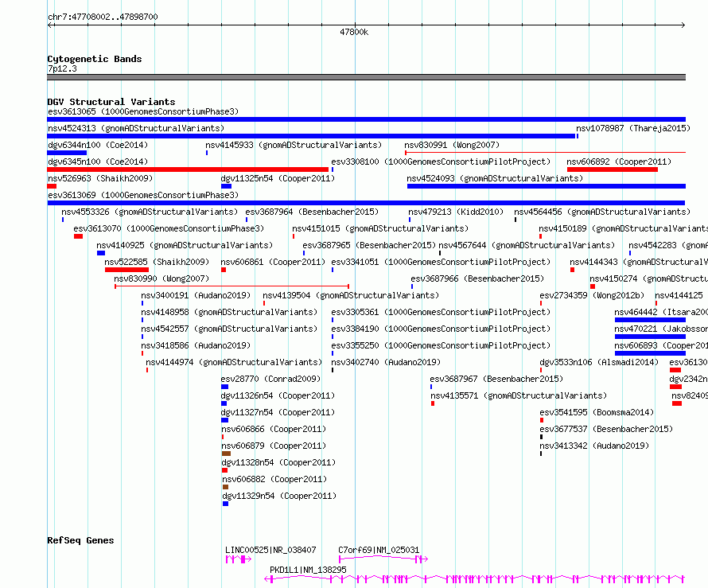This screenshot has width=708, height=588.
Task: Click nsv526963 Shaikh2009 label
Action: (100, 178)
